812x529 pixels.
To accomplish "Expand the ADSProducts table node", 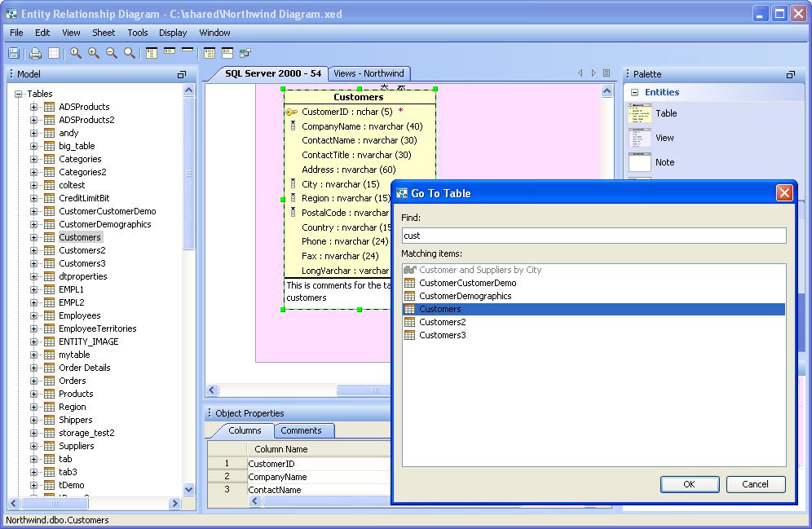I will [33, 107].
